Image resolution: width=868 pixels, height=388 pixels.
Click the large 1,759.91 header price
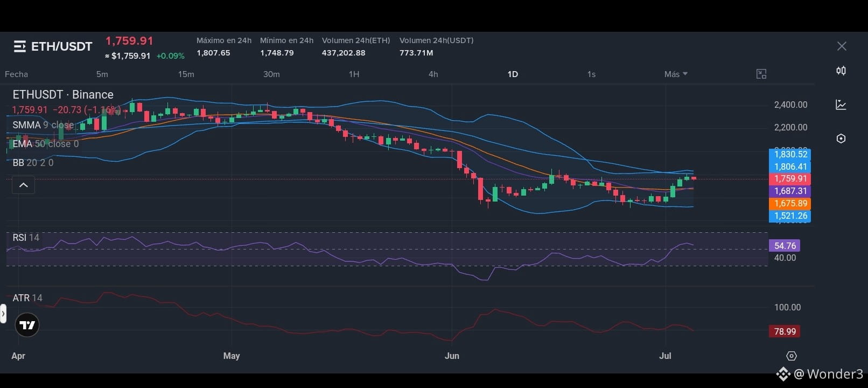click(x=129, y=41)
